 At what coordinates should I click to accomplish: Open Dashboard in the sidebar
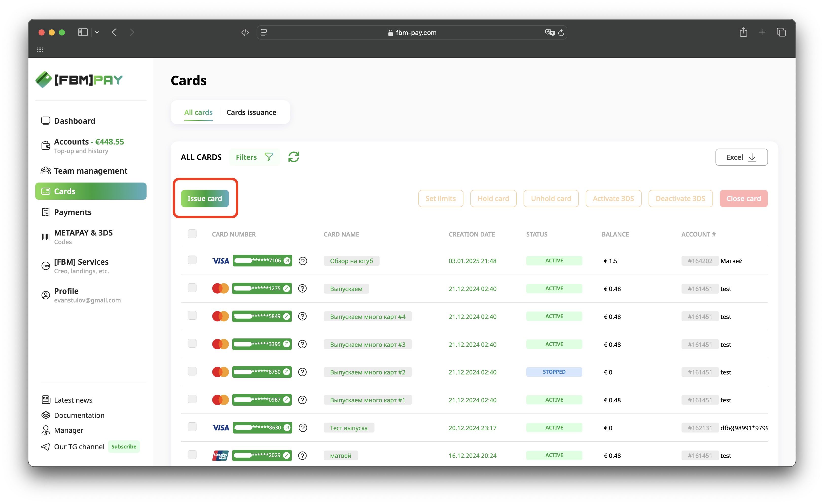click(x=91, y=121)
